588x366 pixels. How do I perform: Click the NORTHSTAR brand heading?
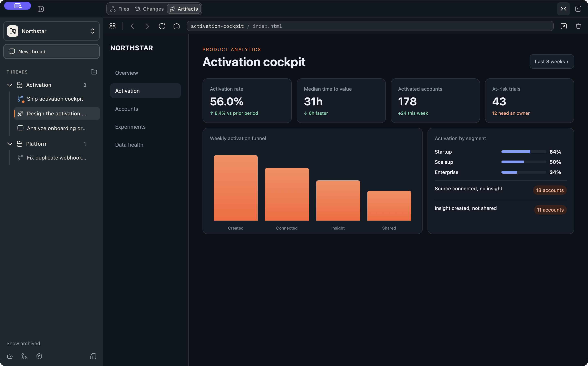point(132,48)
